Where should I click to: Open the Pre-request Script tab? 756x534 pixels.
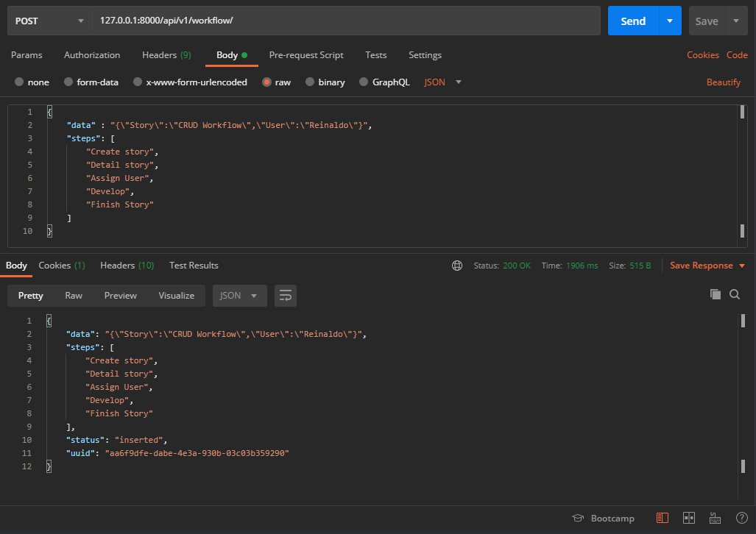[306, 55]
